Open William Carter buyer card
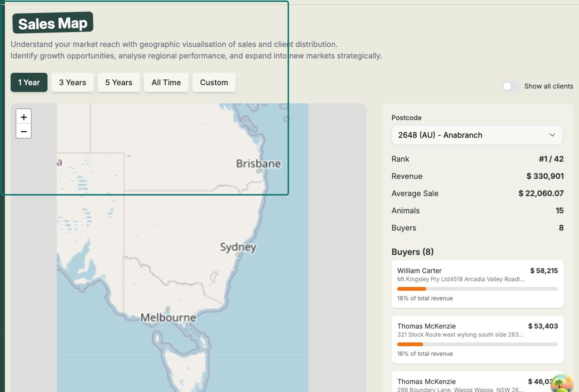The height and width of the screenshot is (392, 579). point(477,284)
